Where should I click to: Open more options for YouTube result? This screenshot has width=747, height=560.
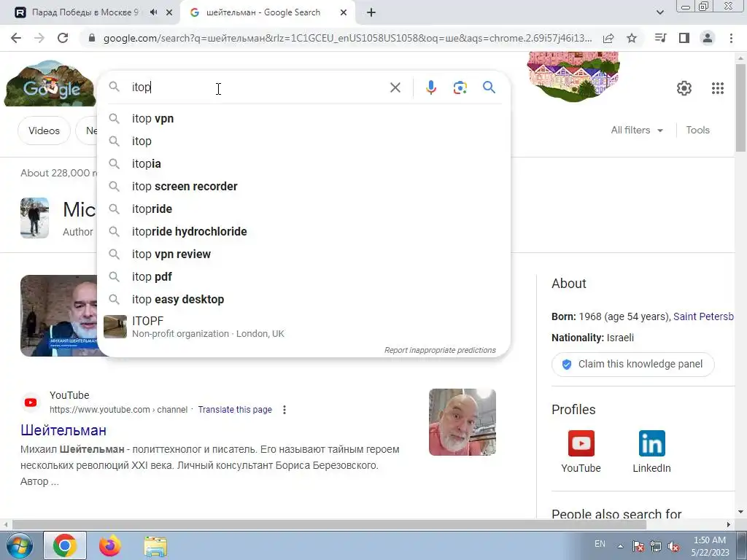tap(285, 410)
